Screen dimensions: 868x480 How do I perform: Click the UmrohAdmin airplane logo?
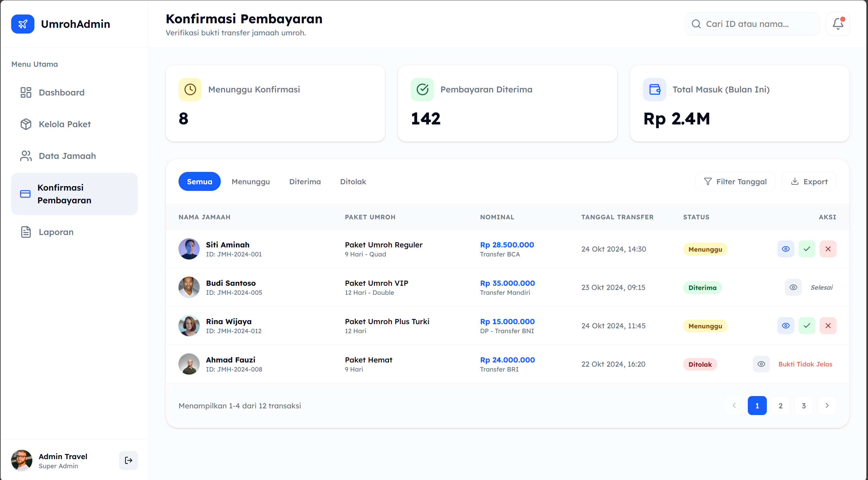[23, 24]
